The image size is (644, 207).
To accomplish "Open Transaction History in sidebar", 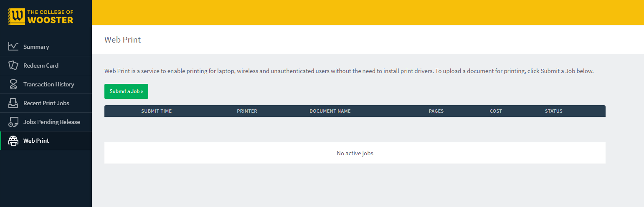I will (46, 84).
